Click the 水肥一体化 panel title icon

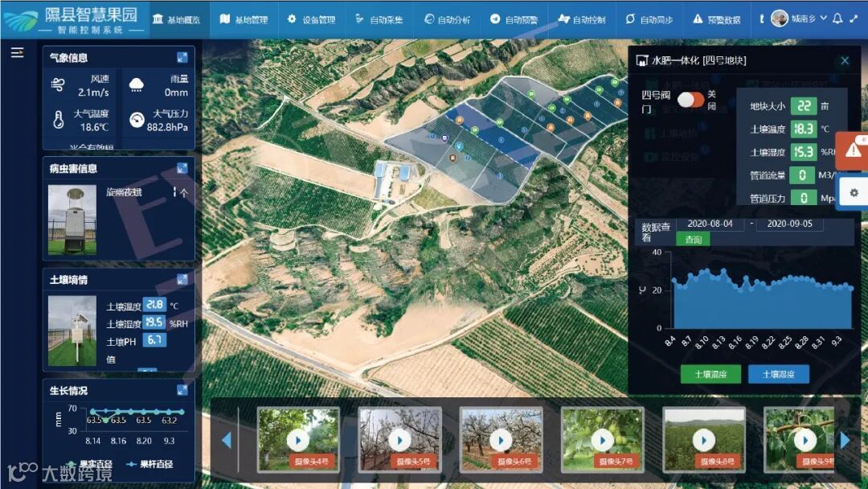click(642, 60)
